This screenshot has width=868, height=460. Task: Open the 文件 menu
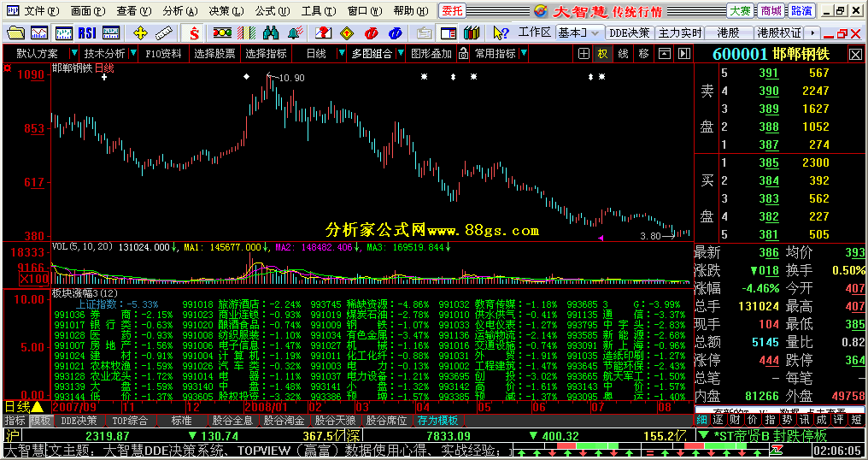[42, 10]
